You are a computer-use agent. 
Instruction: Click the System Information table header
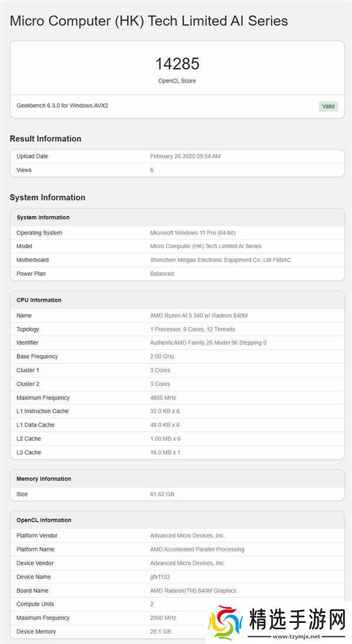coord(43,217)
